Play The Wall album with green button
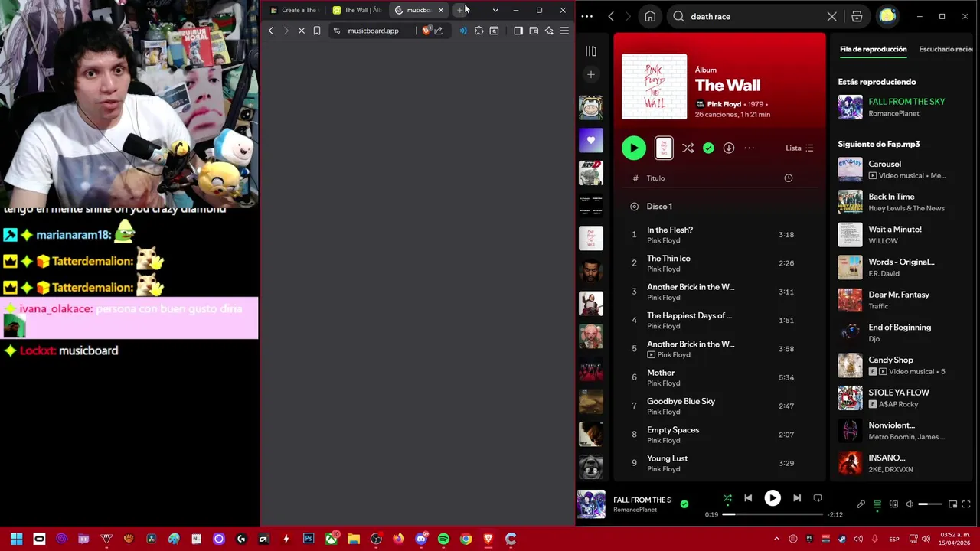This screenshot has height=551, width=980. coord(633,148)
